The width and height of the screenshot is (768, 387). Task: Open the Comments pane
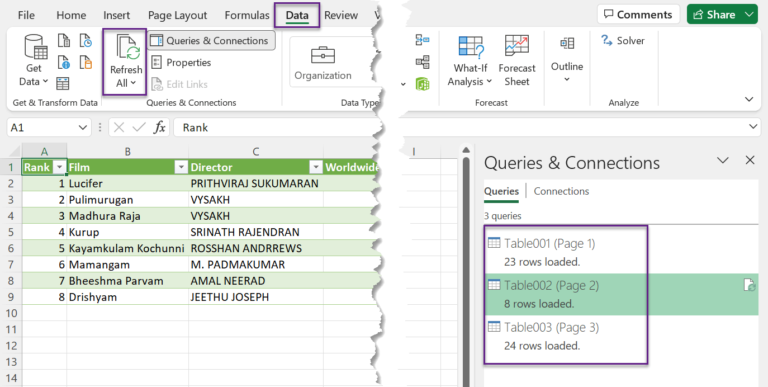coord(638,15)
